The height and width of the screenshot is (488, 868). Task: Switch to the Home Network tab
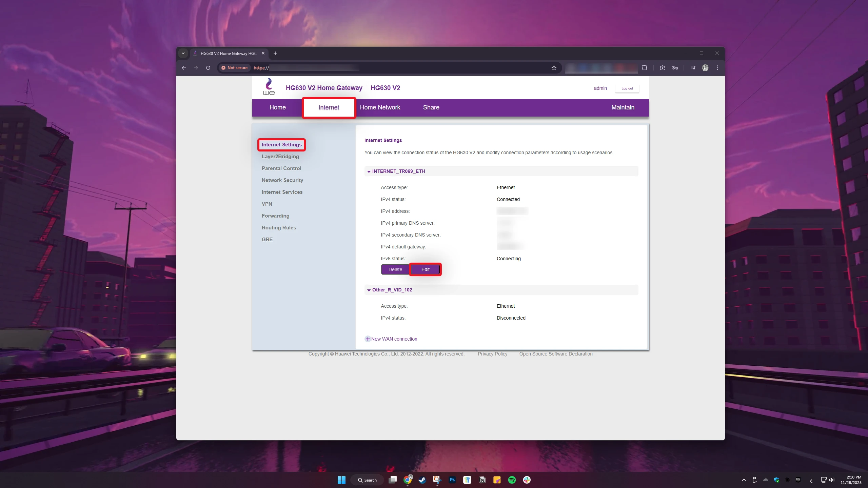click(380, 107)
